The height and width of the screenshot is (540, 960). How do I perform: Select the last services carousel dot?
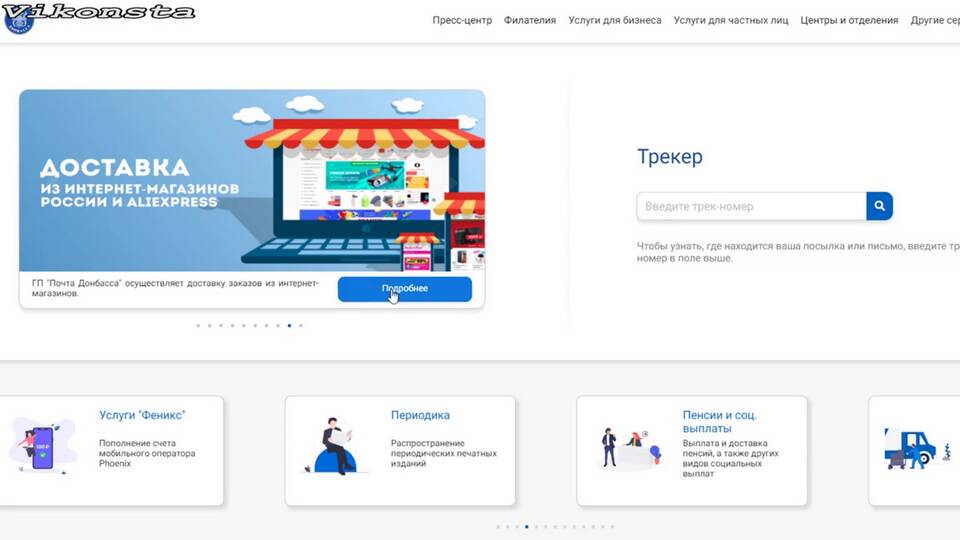612,527
